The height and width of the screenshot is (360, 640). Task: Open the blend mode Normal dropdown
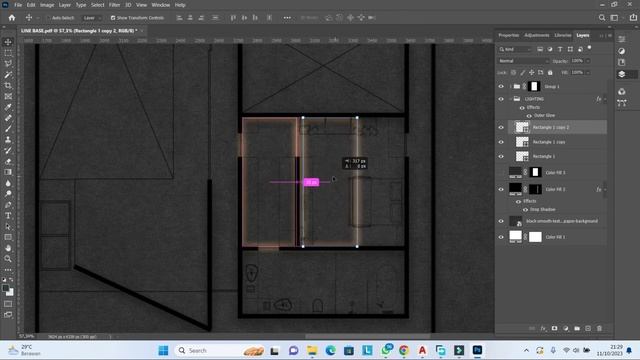(524, 61)
